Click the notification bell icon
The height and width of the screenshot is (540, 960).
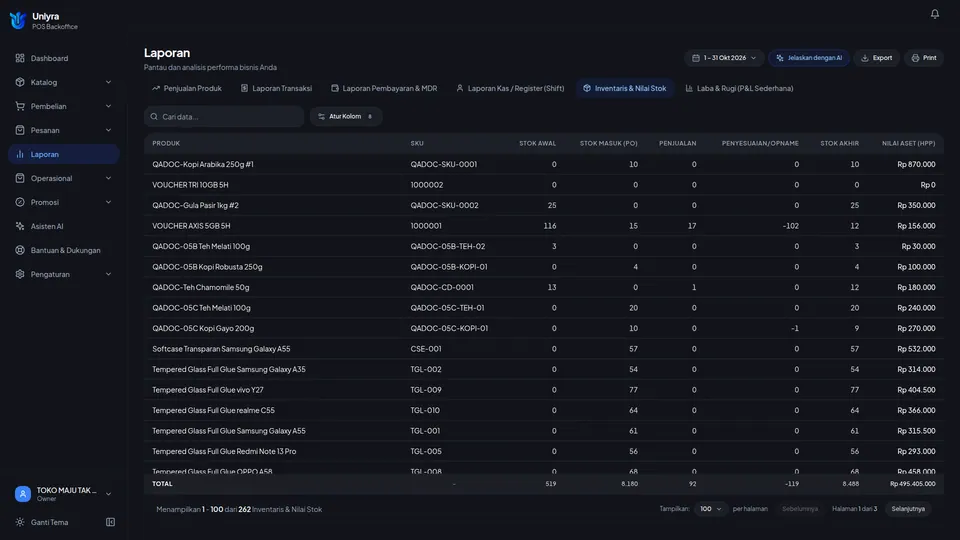[934, 13]
